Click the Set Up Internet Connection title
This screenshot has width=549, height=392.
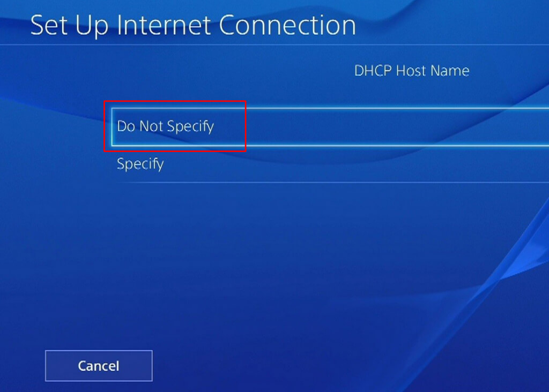tap(193, 26)
